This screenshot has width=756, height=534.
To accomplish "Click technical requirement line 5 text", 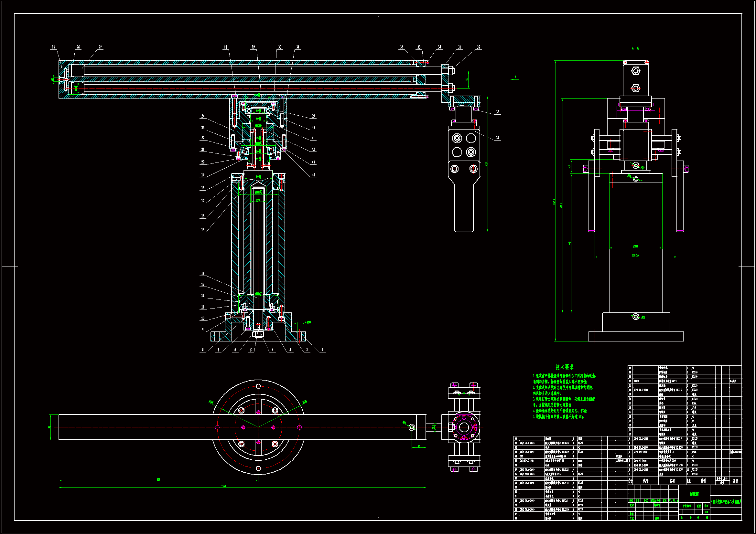I will [x=559, y=417].
